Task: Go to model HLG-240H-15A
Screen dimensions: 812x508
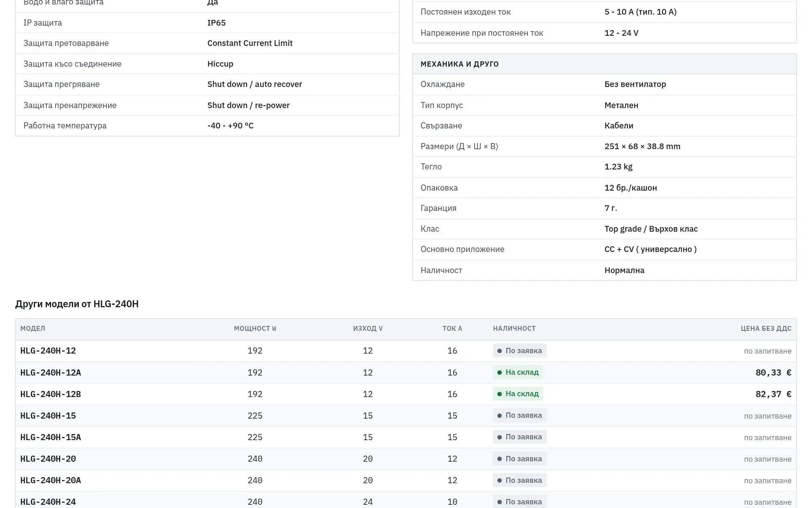Action: 50,437
